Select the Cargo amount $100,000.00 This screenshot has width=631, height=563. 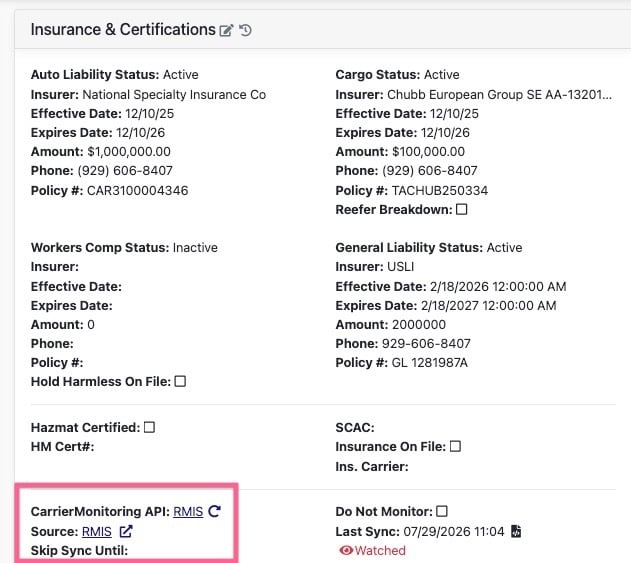coord(429,152)
